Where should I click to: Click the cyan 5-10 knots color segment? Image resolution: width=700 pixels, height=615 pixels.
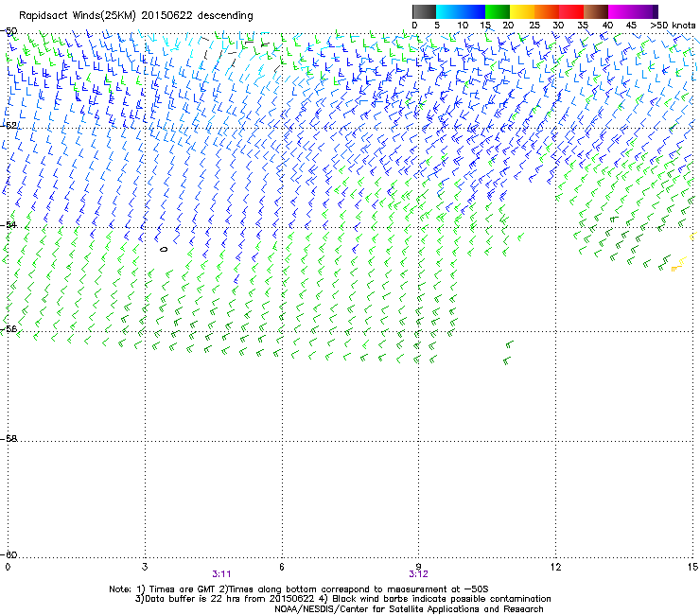[448, 11]
